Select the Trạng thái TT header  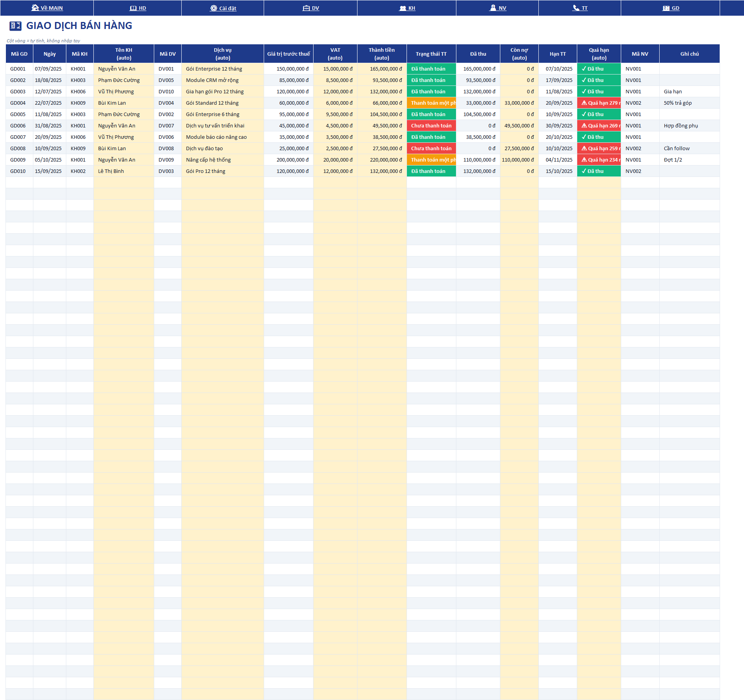[x=431, y=54]
